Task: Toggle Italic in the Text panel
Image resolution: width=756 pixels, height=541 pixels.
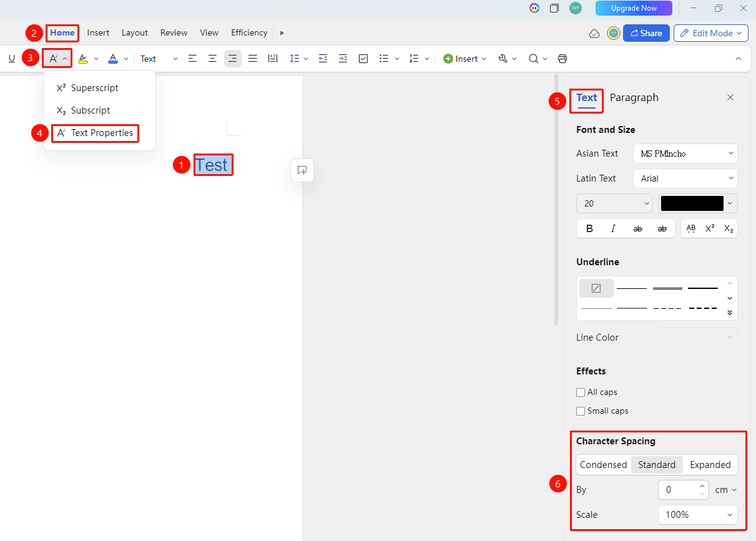Action: click(x=613, y=229)
